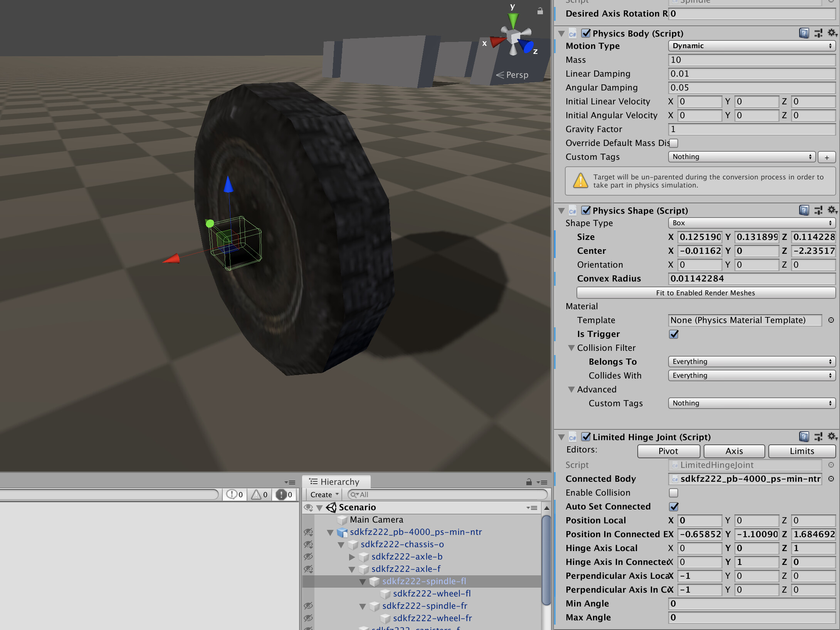Click the object picker for Physics Material Template

coord(831,320)
